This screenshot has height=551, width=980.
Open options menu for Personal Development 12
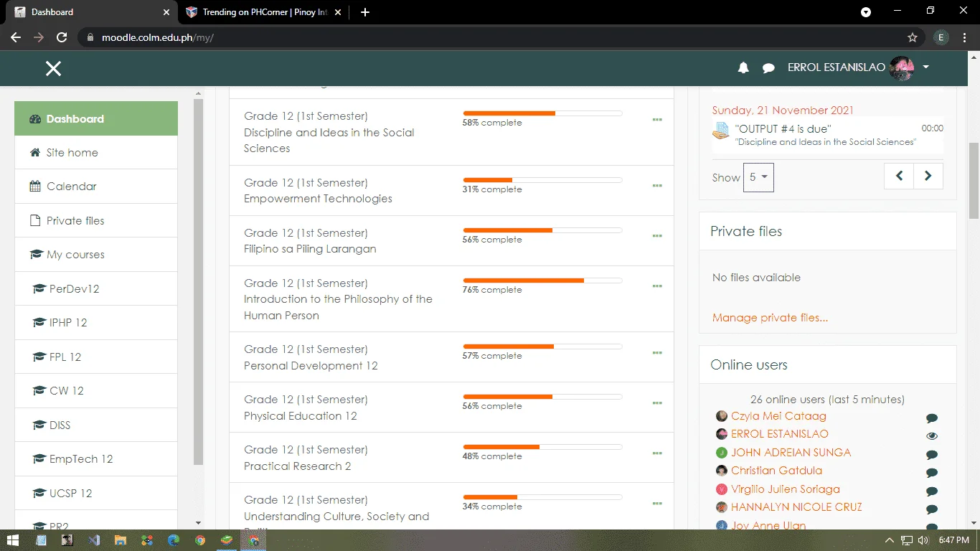point(657,353)
